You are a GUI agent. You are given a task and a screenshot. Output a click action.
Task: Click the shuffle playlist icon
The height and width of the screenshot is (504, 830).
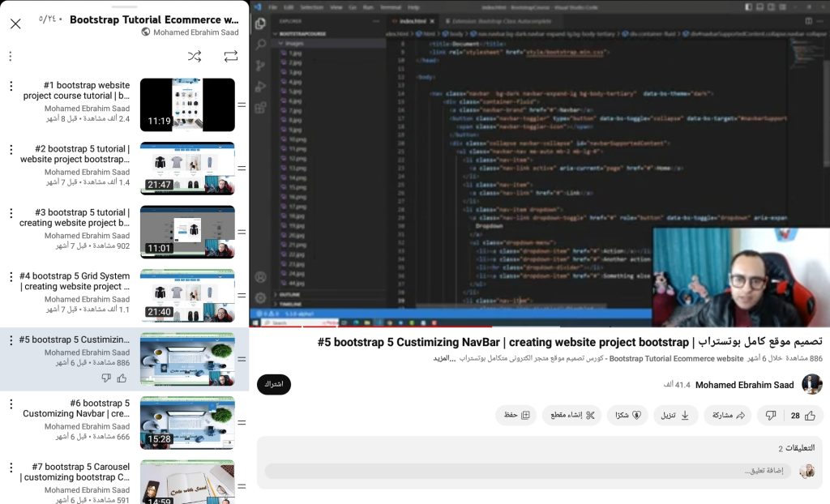tap(195, 56)
